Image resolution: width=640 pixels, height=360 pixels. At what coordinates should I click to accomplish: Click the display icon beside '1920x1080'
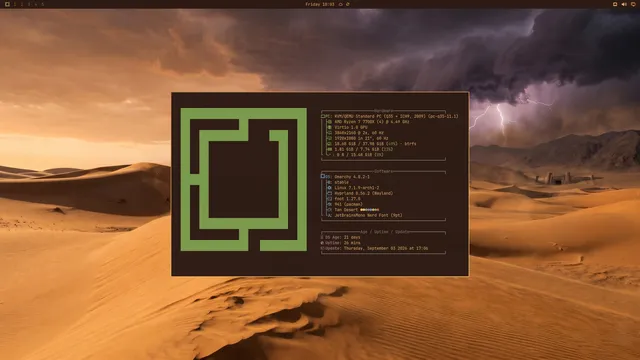[x=329, y=138]
